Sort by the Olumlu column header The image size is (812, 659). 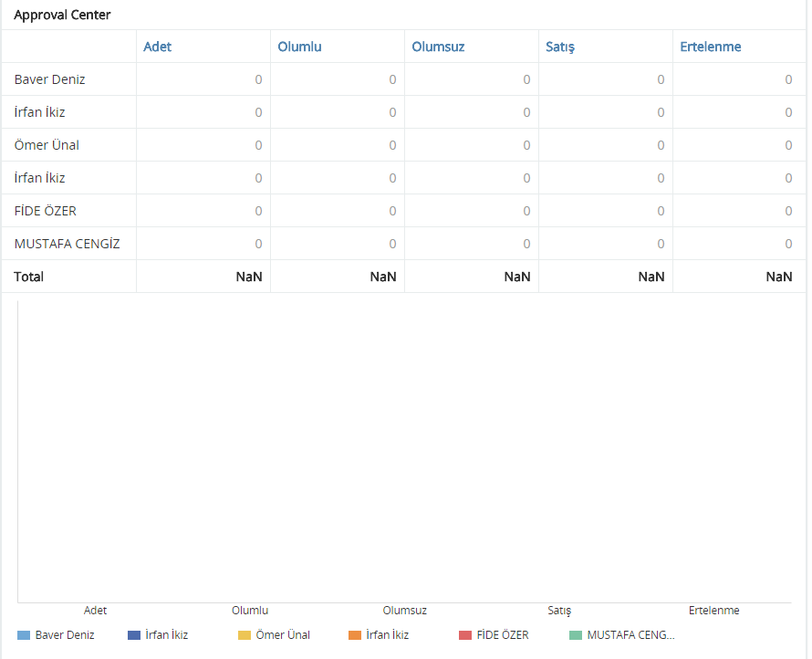click(299, 47)
